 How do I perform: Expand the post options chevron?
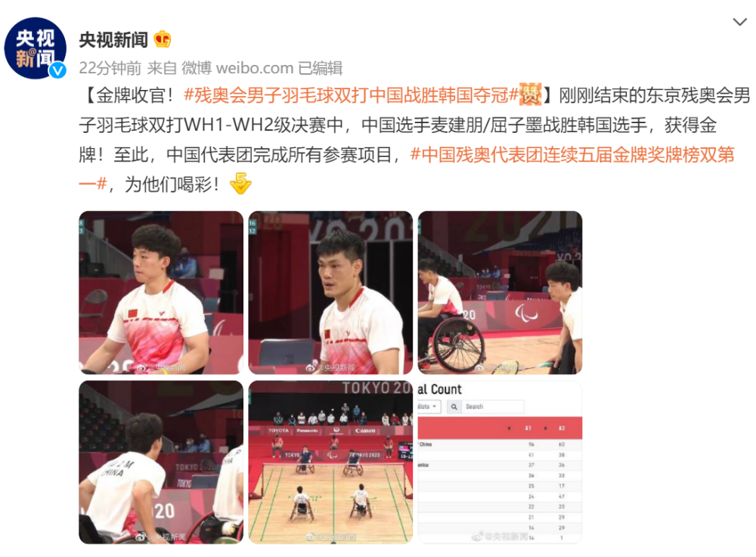pos(739,22)
